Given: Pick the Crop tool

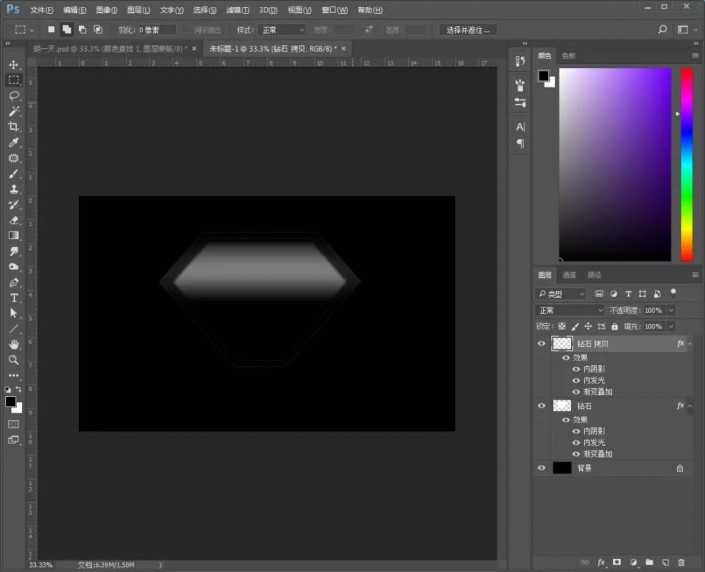Looking at the screenshot, I should [14, 127].
